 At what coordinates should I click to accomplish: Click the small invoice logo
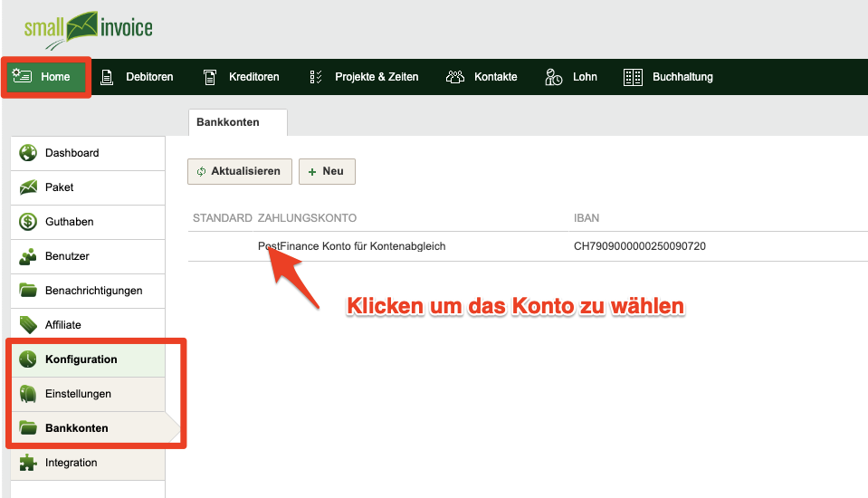pos(88,30)
